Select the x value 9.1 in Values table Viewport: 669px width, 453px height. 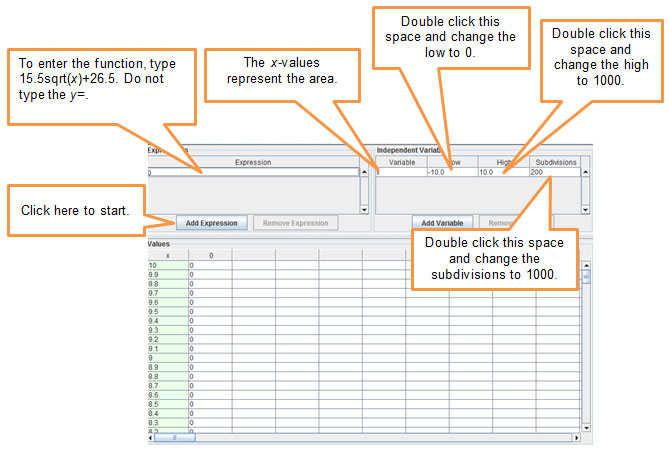168,349
